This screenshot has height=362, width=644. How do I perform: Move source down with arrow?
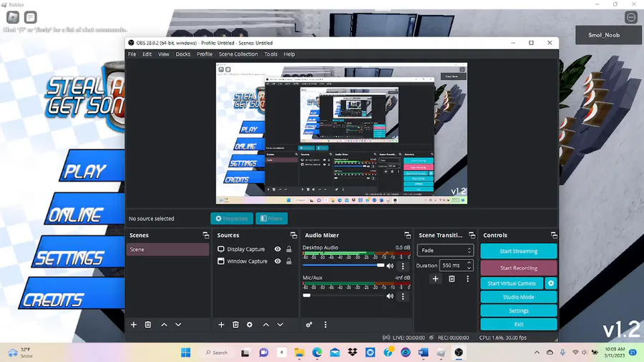pos(280,325)
